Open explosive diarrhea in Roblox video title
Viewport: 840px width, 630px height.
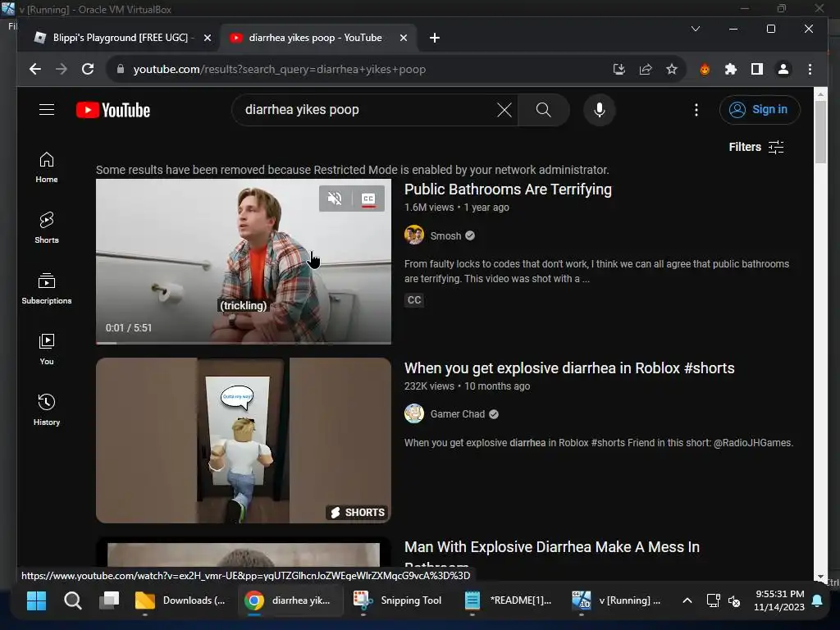pyautogui.click(x=569, y=368)
